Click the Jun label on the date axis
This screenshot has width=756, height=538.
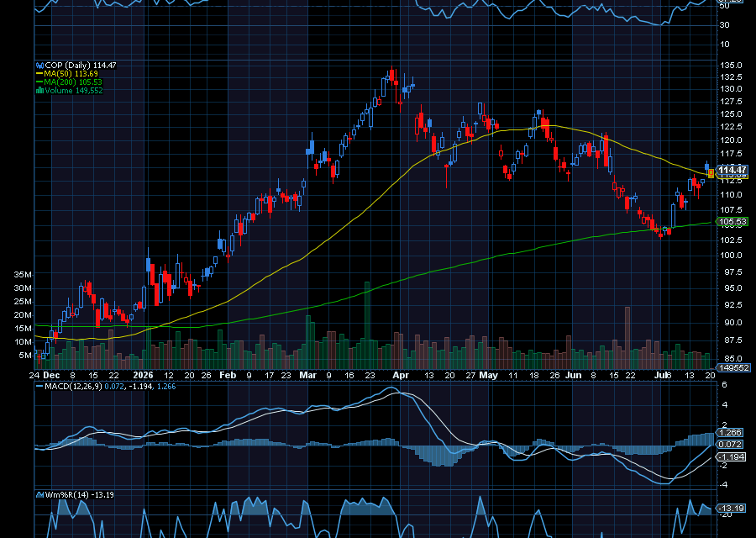573,375
